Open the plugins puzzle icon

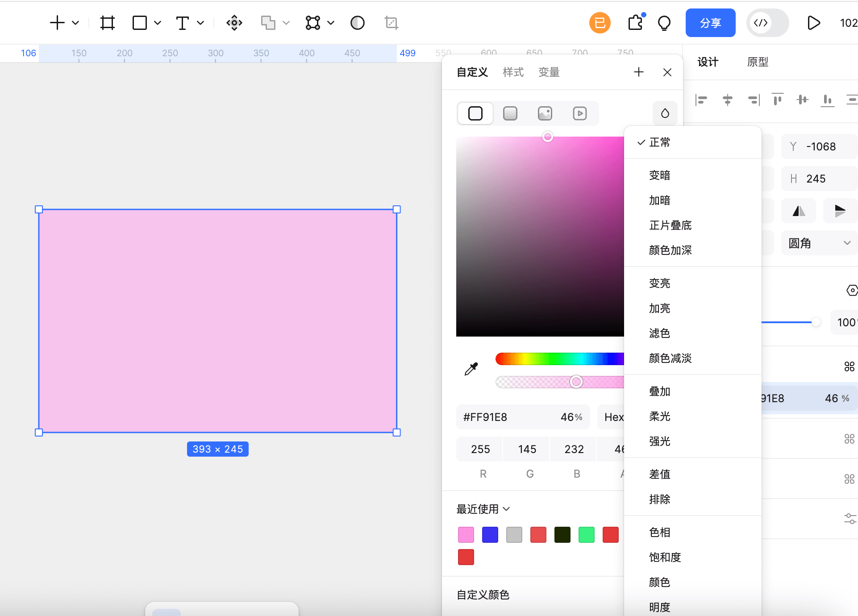pyautogui.click(x=635, y=22)
